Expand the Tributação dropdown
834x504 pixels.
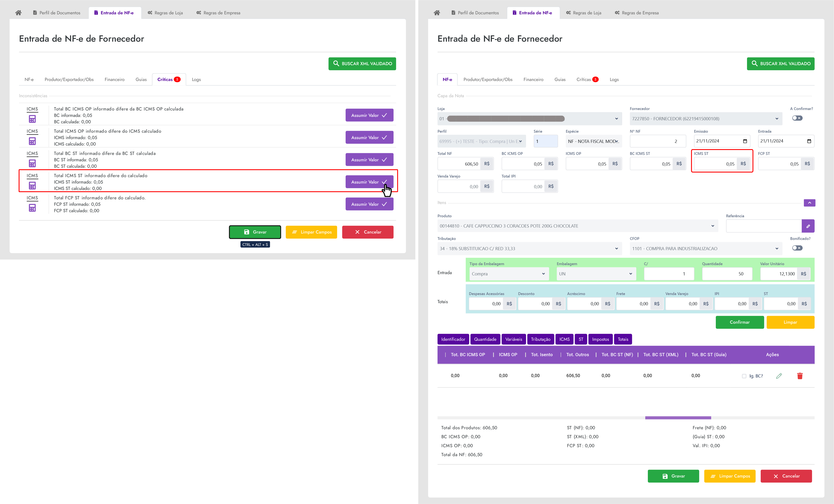(529, 249)
